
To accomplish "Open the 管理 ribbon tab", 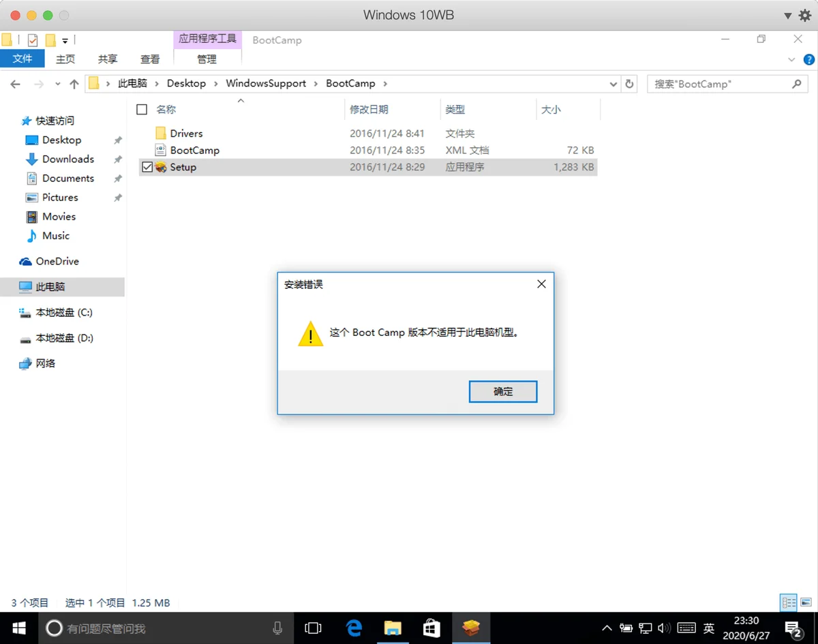I will click(x=207, y=59).
